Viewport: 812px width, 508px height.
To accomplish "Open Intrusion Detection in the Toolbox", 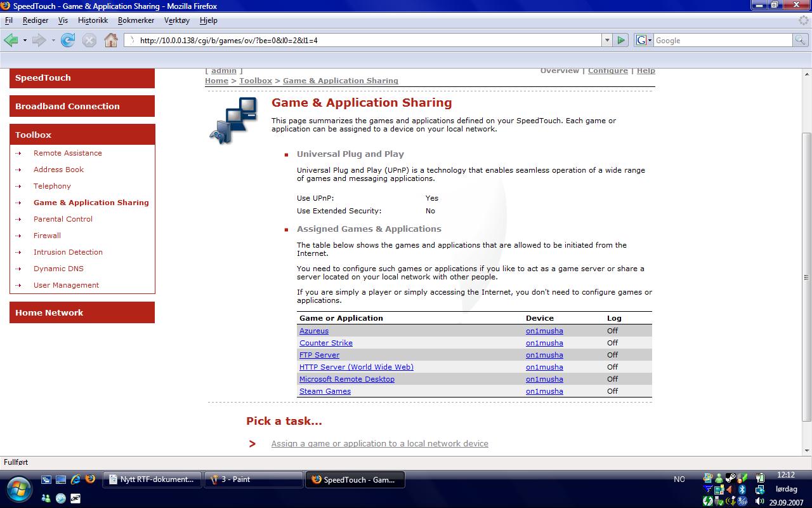I will point(68,252).
